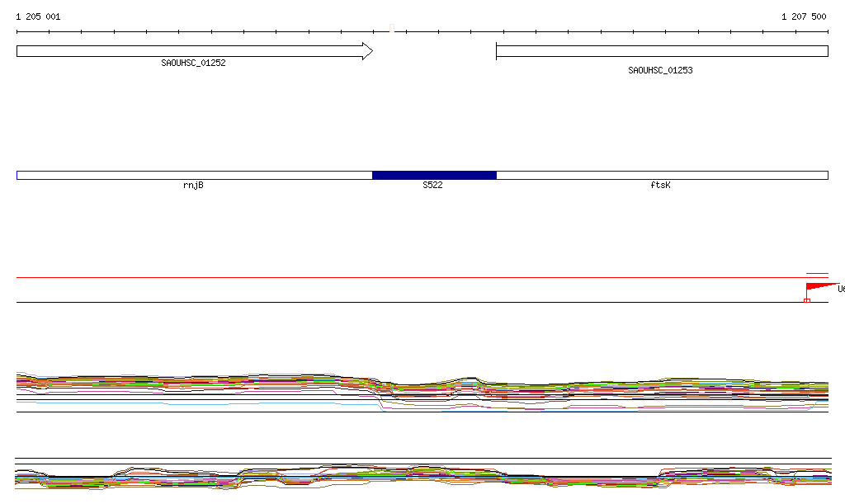Click the rnjB gene name label

coord(193,186)
